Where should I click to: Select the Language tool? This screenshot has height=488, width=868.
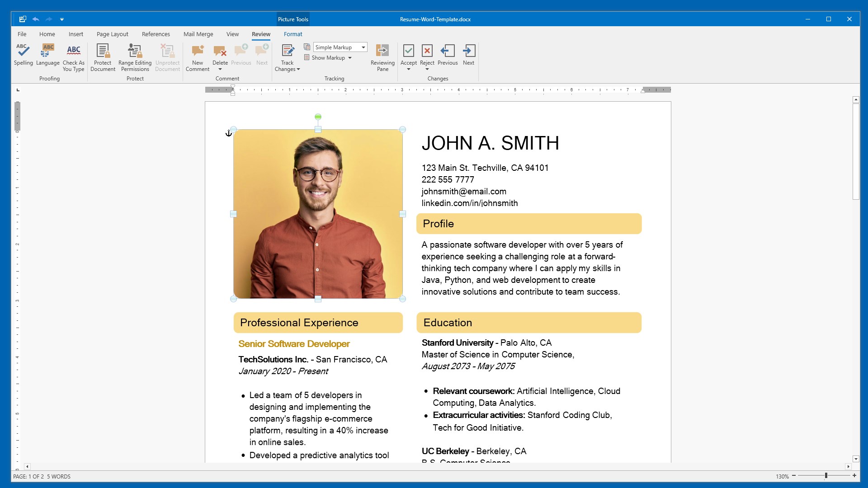point(47,56)
